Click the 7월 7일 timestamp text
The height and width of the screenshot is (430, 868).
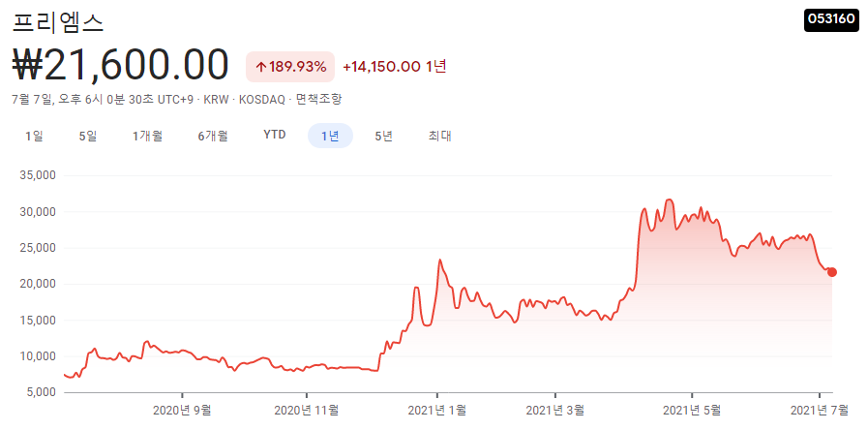103,100
